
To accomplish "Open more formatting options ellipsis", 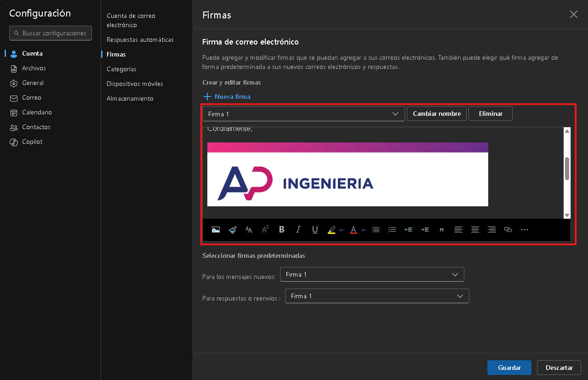I will pos(525,230).
